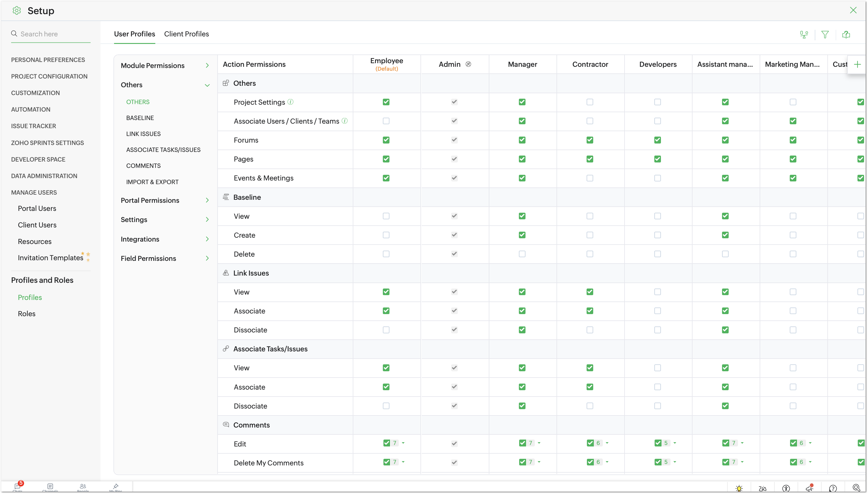Enable Baseline Delete for the Manager profile
The height and width of the screenshot is (494, 868).
(x=522, y=254)
